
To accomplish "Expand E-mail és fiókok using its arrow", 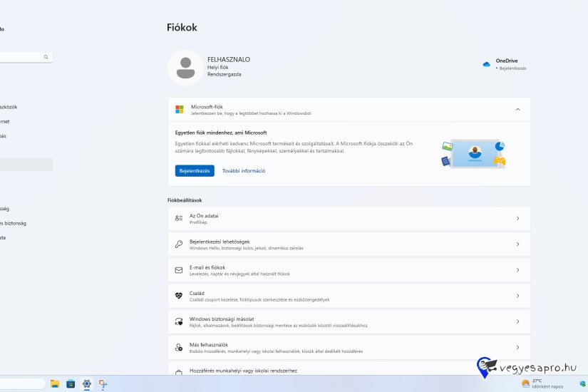I will 517,270.
